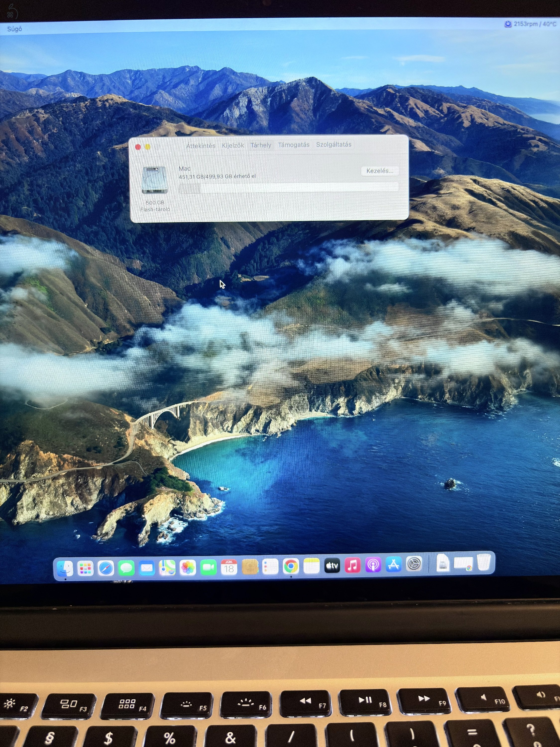Open the stack with Chrome badge
Viewport: 560px width, 747px height.
[x=463, y=563]
